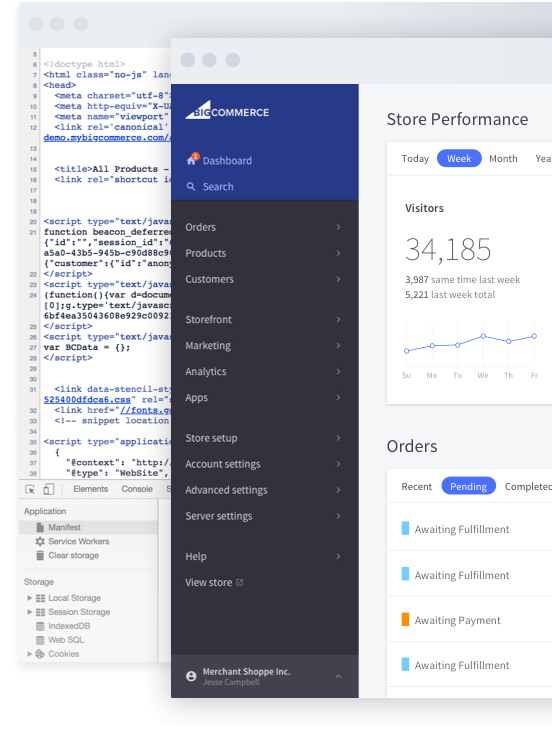This screenshot has height=746, width=552.
Task: Open the demo.mybigcommerce.com link in code
Action: click(x=107, y=137)
